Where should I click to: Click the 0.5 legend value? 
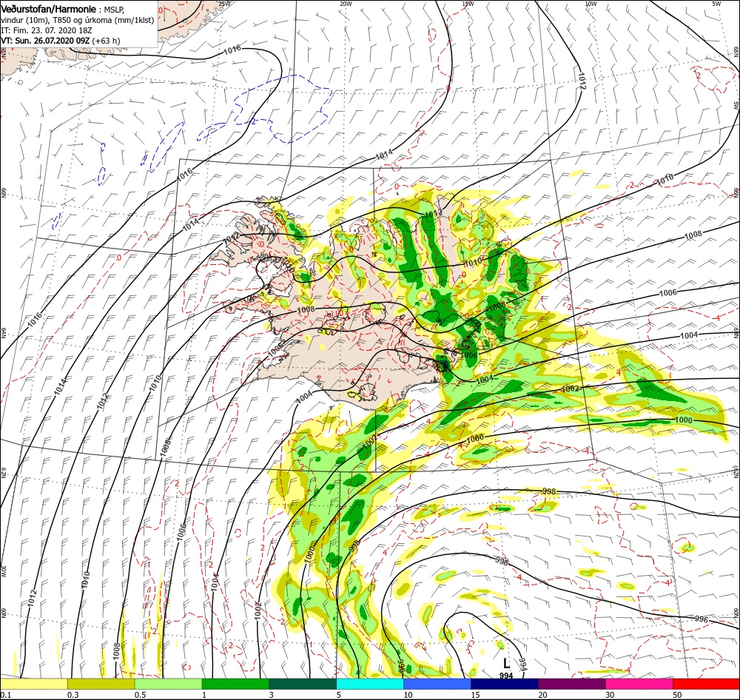pyautogui.click(x=141, y=695)
